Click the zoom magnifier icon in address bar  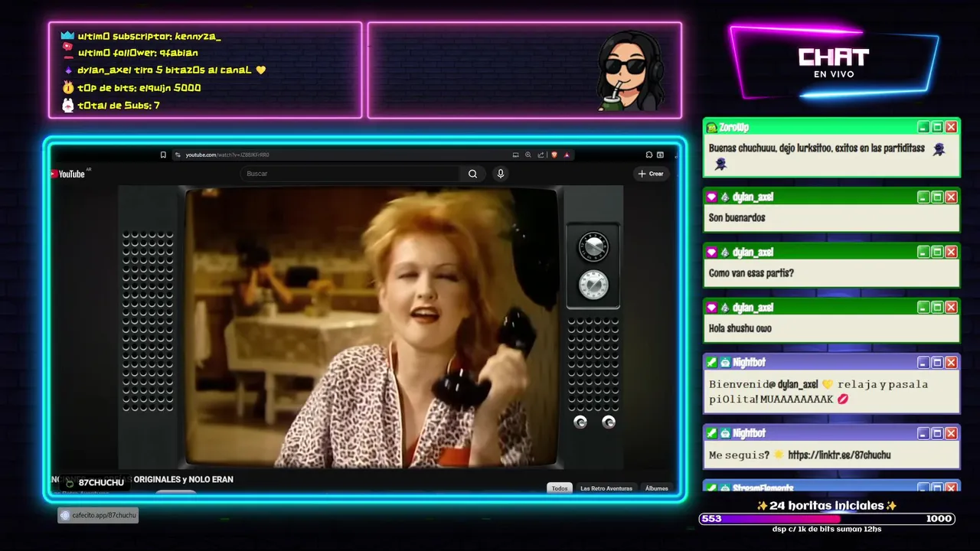[x=528, y=155]
